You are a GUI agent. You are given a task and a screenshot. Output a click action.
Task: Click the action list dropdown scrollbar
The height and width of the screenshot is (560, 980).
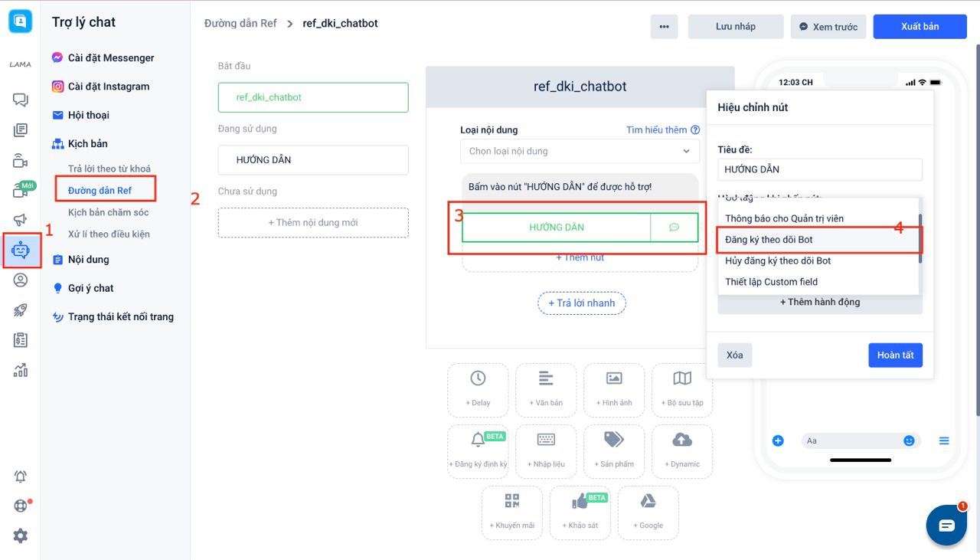pyautogui.click(x=920, y=239)
